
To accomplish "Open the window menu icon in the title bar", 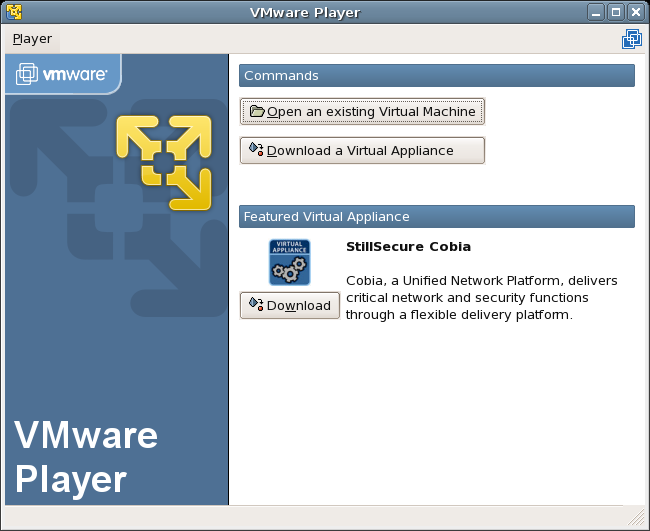I will coord(13,12).
